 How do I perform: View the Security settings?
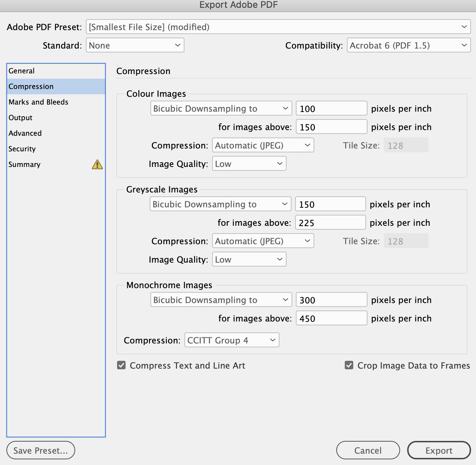[x=22, y=149]
